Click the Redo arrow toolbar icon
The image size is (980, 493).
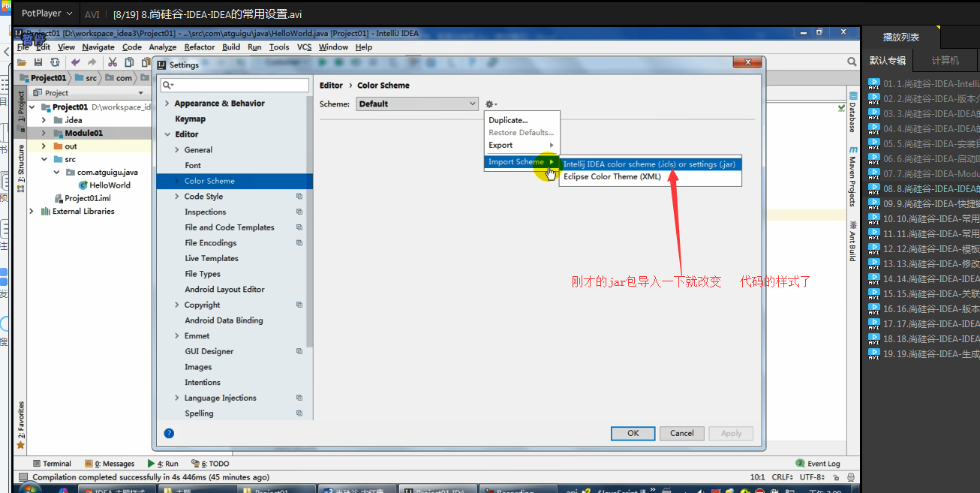92,62
